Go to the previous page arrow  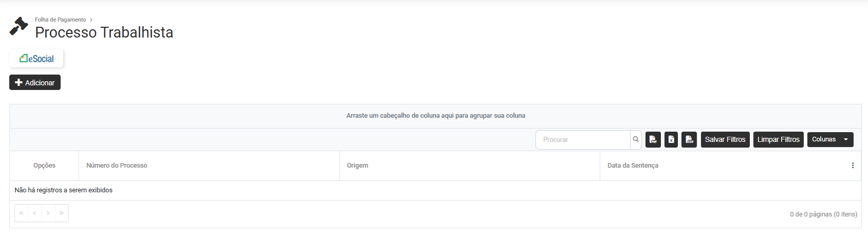[x=34, y=213]
